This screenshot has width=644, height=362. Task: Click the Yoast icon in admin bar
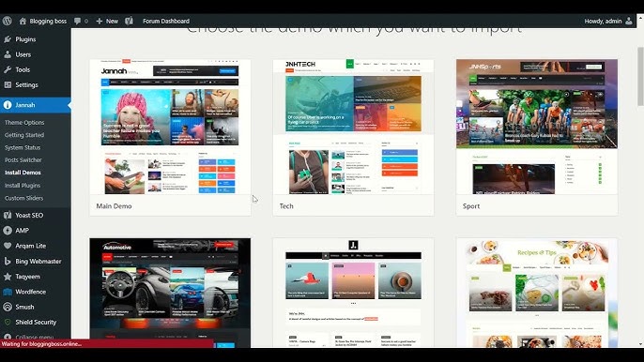click(129, 21)
